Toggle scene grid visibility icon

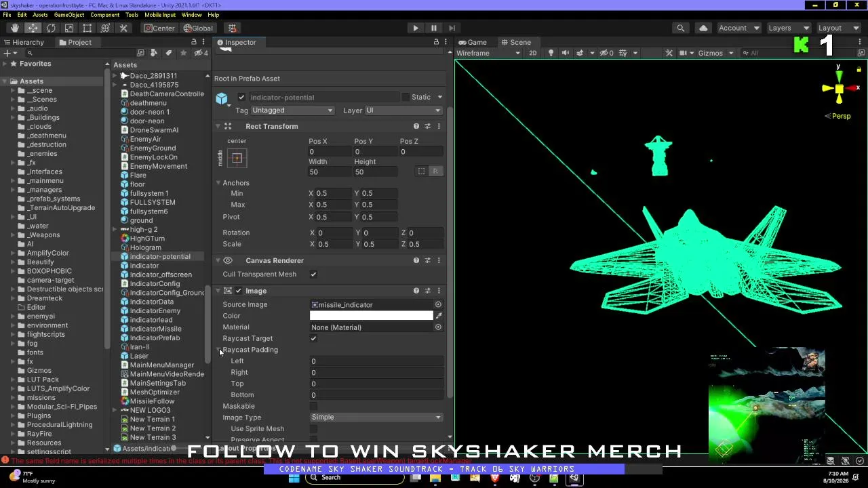click(x=624, y=53)
